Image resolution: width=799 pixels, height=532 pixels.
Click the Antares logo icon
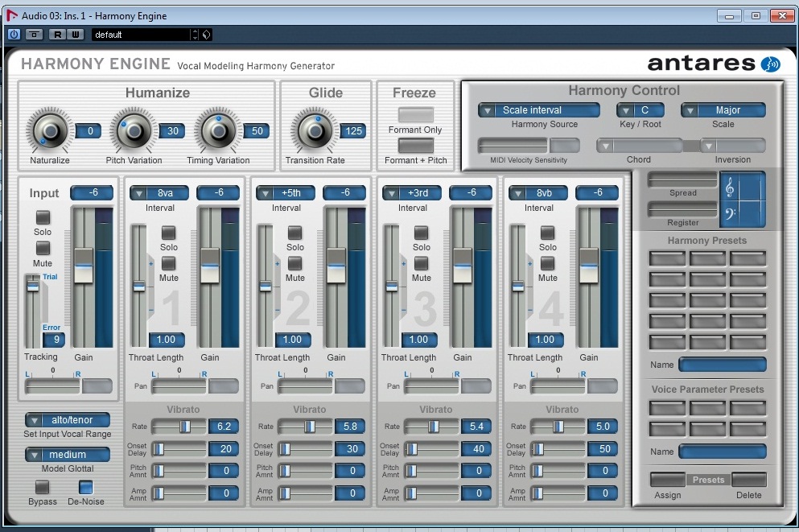770,64
